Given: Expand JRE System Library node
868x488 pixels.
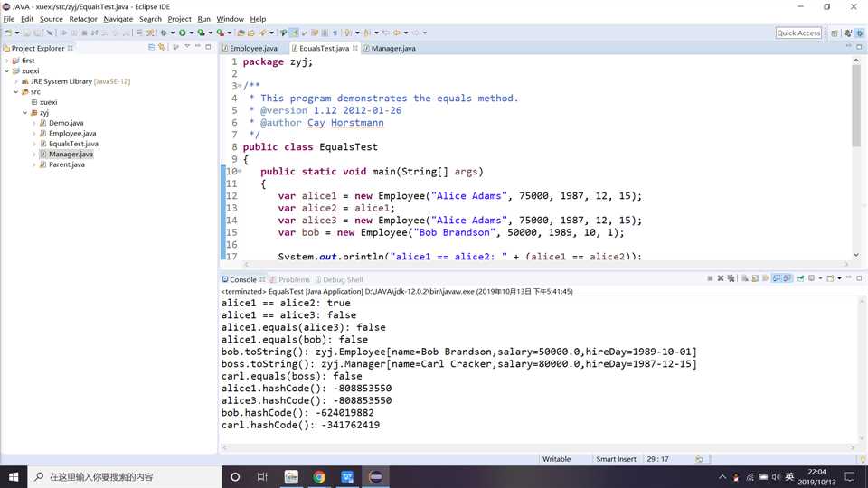Looking at the screenshot, I should [x=16, y=81].
